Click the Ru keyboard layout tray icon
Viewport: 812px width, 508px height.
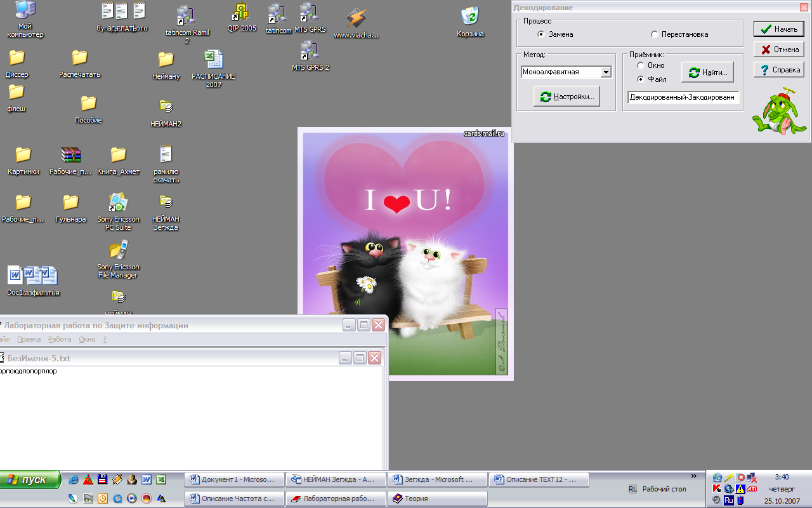coord(728,500)
